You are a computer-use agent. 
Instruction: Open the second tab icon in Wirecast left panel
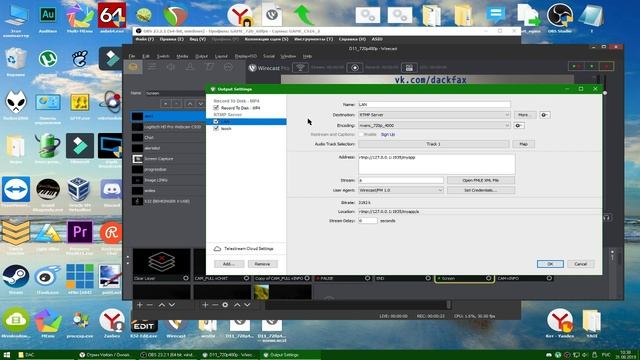(x=152, y=67)
